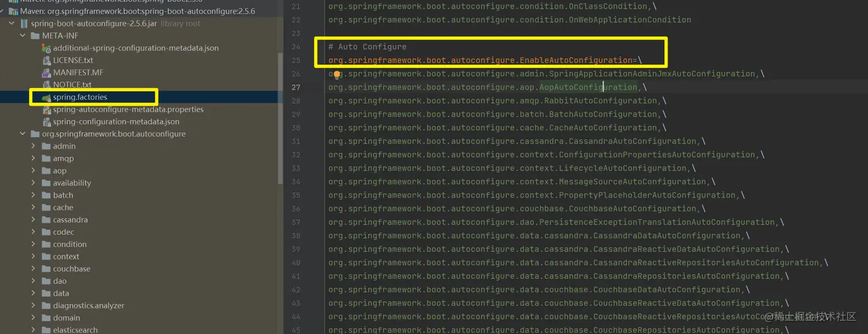The width and height of the screenshot is (868, 334).
Task: Click the spring-autoconfigure-metadata.properties file icon
Action: click(x=46, y=109)
